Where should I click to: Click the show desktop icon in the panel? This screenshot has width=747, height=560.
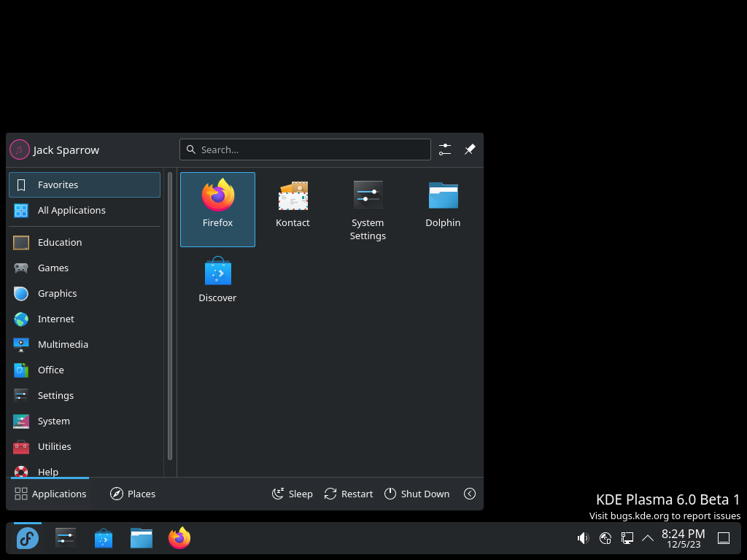724,539
